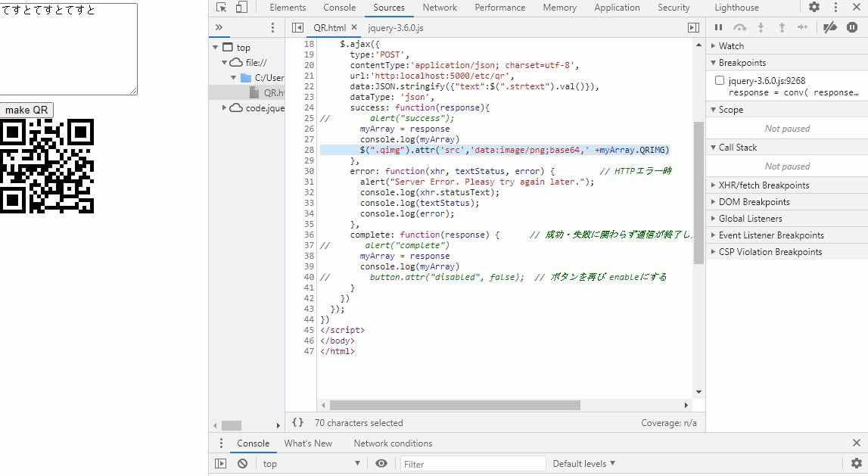The image size is (868, 476).
Task: Deactivate breakpoints icon
Action: 830,27
